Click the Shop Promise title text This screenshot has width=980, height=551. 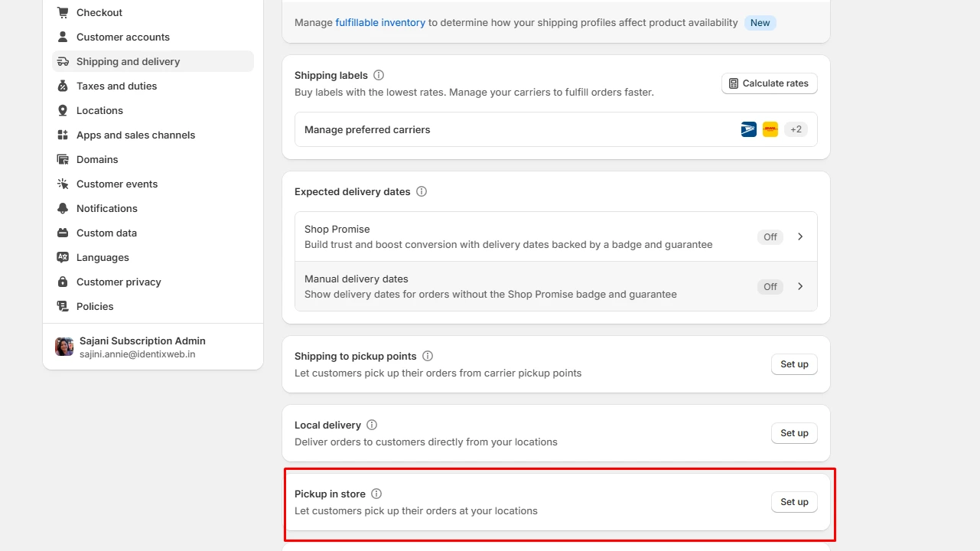click(337, 229)
